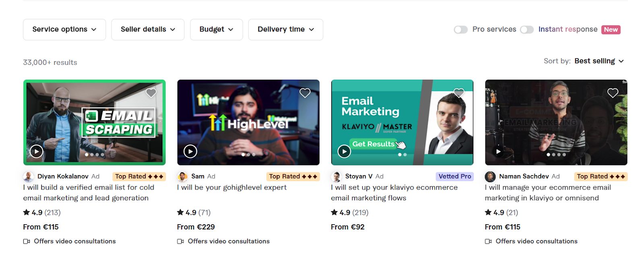
Task: Enable the Pro services toggle
Action: (461, 29)
